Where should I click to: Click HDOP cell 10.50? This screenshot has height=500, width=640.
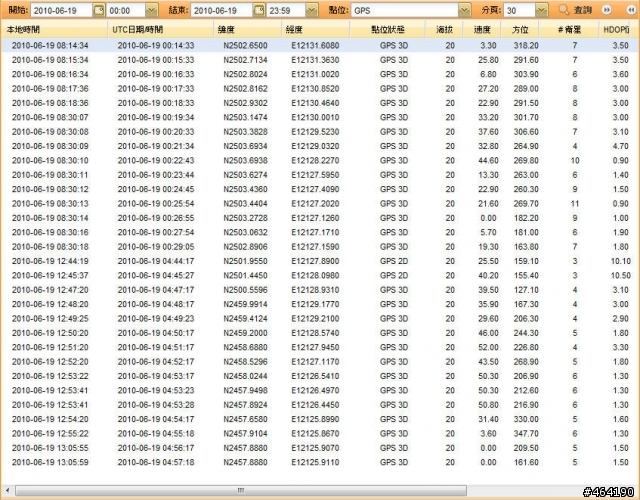[620, 276]
